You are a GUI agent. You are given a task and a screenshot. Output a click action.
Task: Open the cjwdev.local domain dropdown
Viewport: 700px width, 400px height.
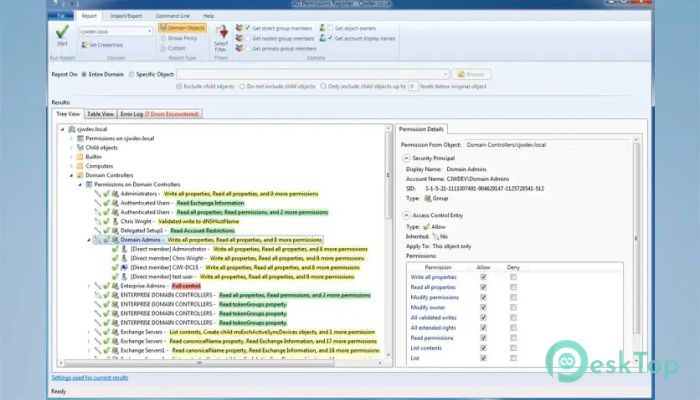point(149,31)
